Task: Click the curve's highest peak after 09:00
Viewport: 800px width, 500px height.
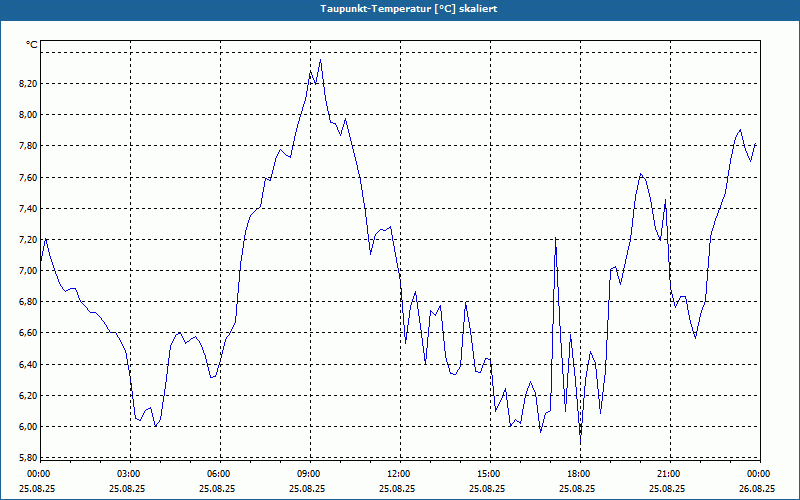Action: (320, 60)
